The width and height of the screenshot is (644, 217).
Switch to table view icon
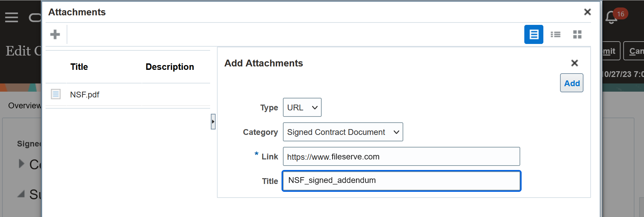[x=534, y=34]
